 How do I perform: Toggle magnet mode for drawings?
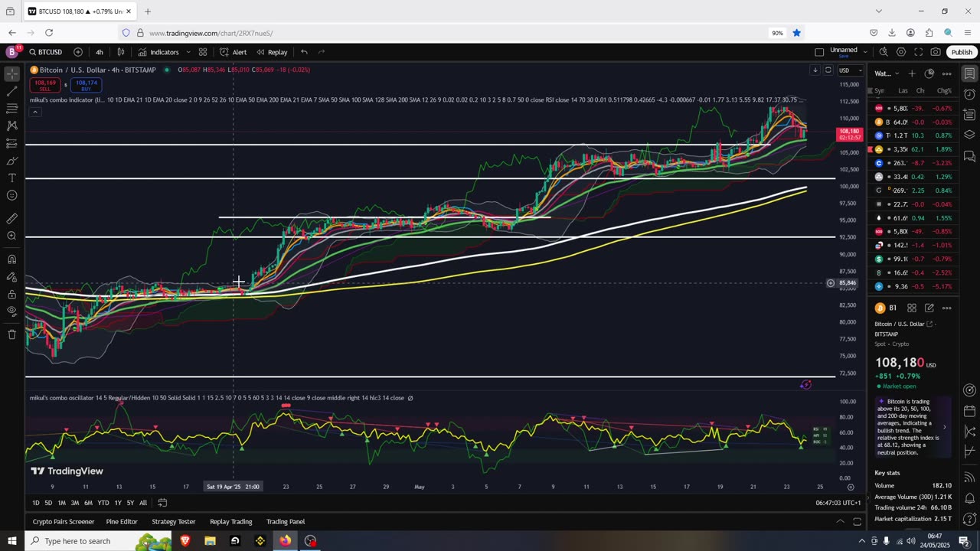11,259
